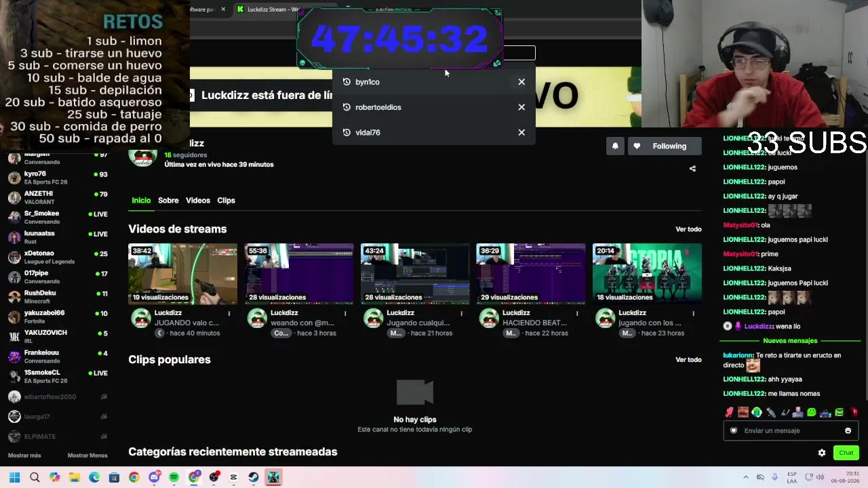Viewport: 868px width, 488px height.
Task: Click the notification bell icon
Action: coord(615,146)
